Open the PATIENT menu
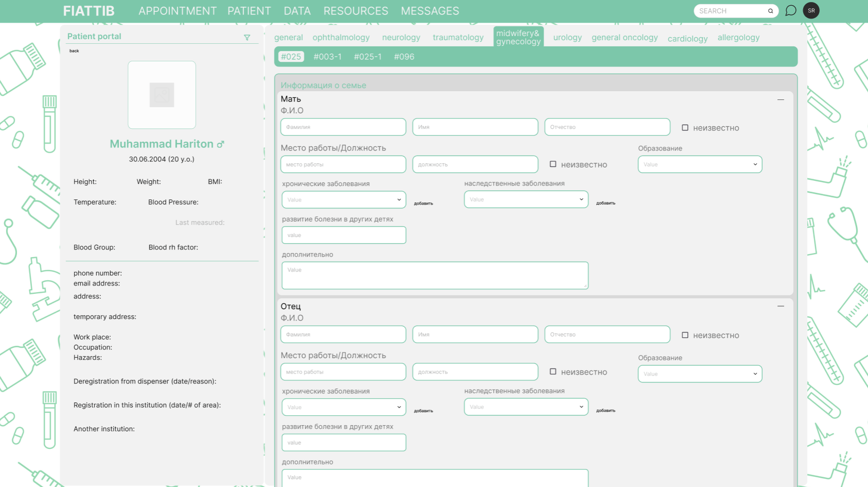The width and height of the screenshot is (868, 487). [x=249, y=11]
